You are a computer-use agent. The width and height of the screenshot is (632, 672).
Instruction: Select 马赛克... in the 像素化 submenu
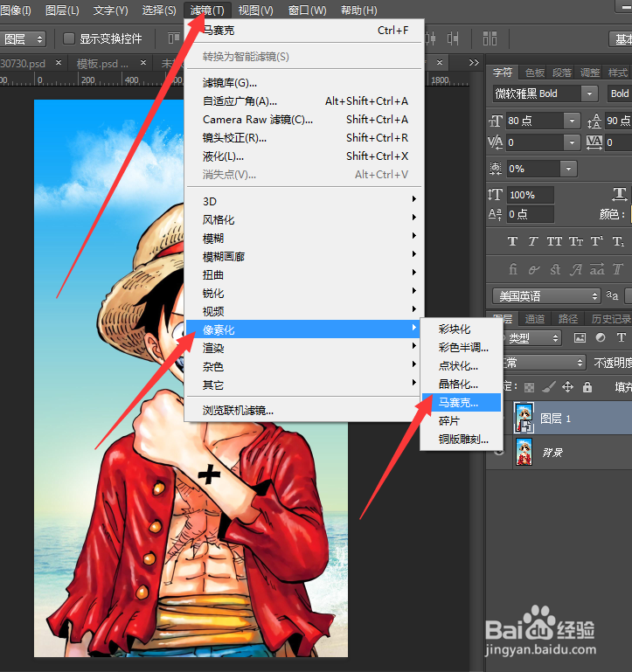(x=462, y=403)
